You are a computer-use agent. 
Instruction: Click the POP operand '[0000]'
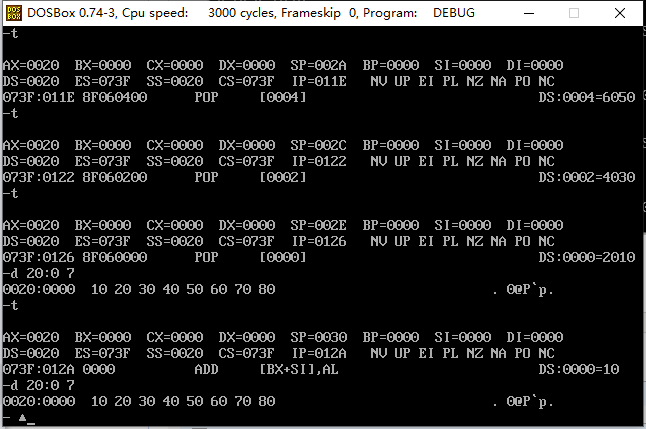click(283, 257)
